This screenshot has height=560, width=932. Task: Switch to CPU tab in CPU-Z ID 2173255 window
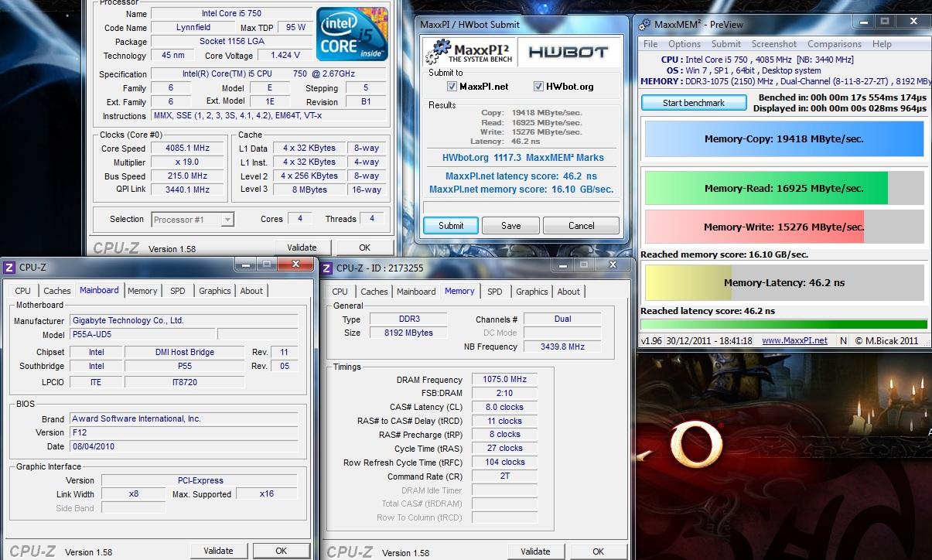pos(340,292)
